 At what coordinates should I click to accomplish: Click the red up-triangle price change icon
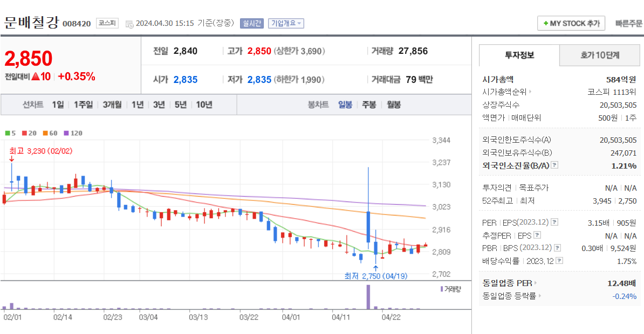(35, 76)
